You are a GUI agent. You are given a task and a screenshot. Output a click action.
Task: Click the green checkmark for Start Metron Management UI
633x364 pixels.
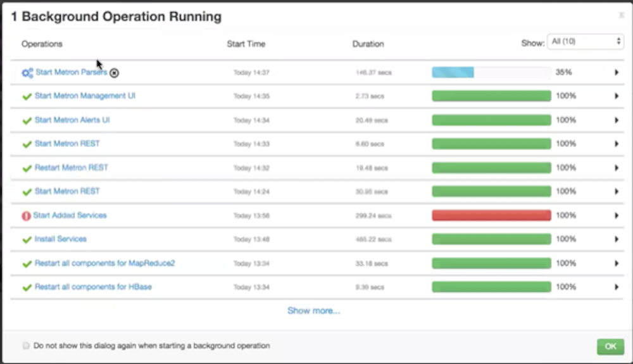click(27, 96)
